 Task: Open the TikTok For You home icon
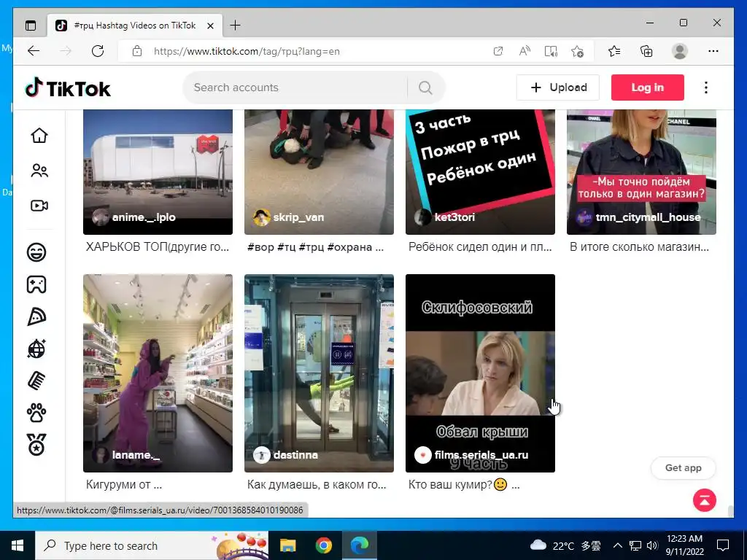39,136
